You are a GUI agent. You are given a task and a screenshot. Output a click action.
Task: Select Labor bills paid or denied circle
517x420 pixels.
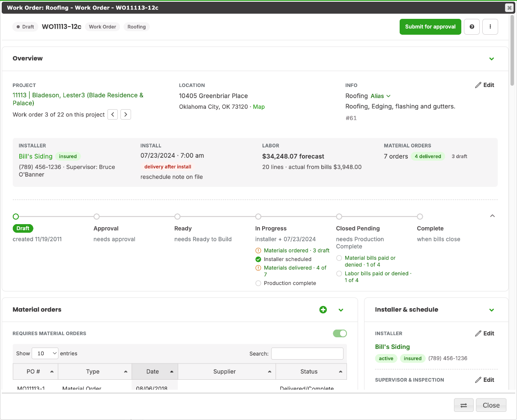click(x=339, y=273)
